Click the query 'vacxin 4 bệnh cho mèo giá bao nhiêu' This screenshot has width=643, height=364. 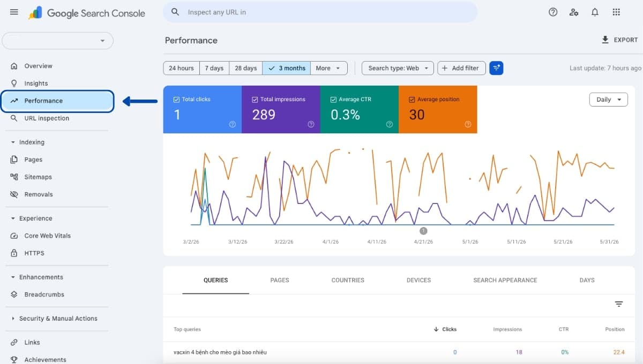click(220, 352)
